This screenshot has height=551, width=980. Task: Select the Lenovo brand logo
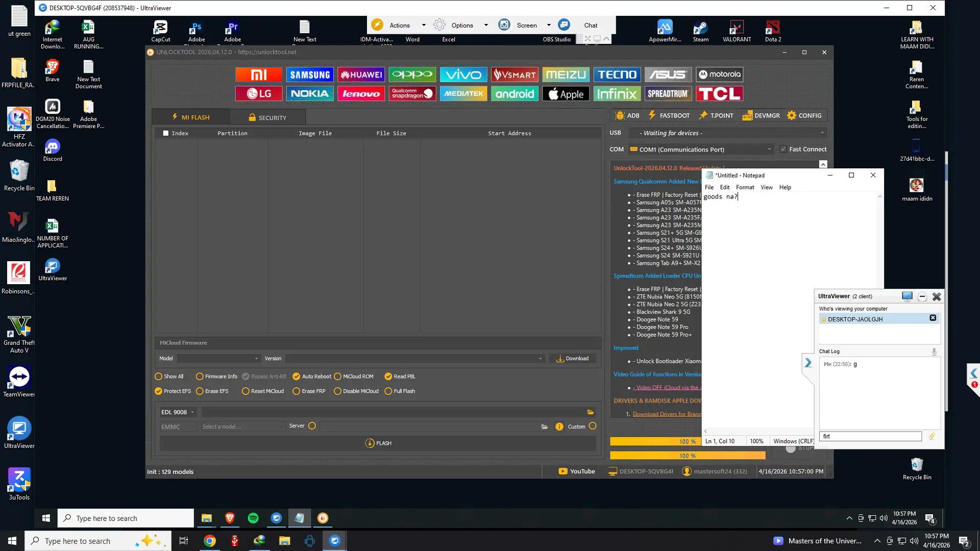[361, 94]
